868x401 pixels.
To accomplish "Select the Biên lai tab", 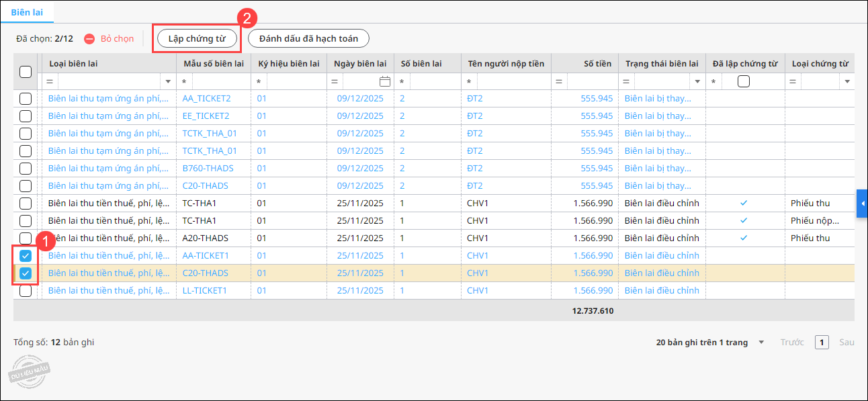I will click(x=27, y=11).
